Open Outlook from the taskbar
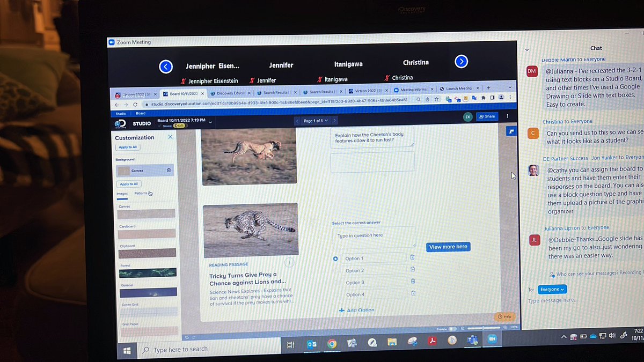644x362 pixels. point(312,345)
